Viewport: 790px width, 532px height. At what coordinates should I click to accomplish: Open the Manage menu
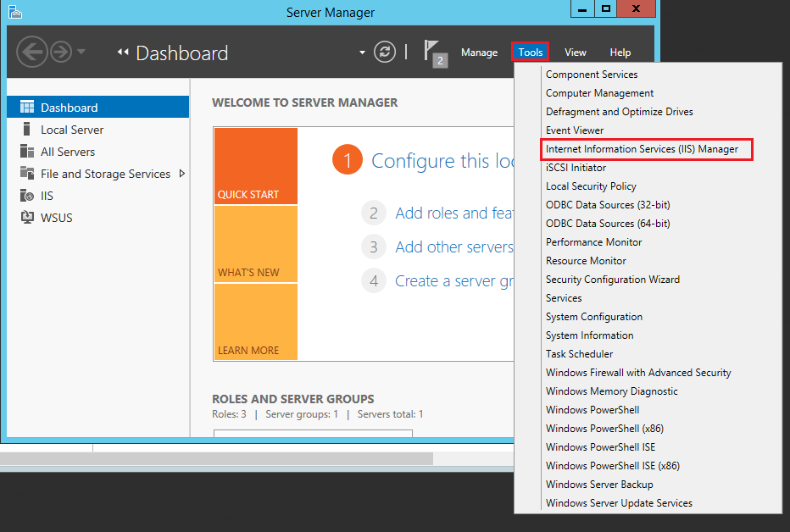coord(479,53)
